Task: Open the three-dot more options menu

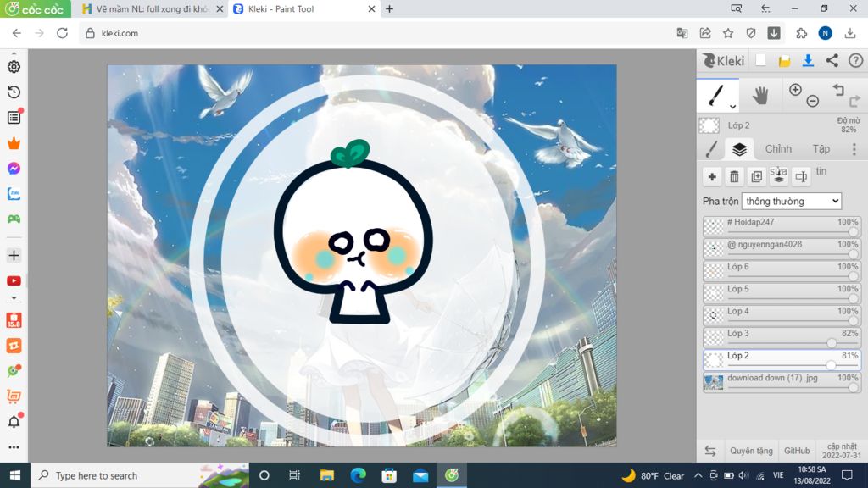Action: pos(854,149)
